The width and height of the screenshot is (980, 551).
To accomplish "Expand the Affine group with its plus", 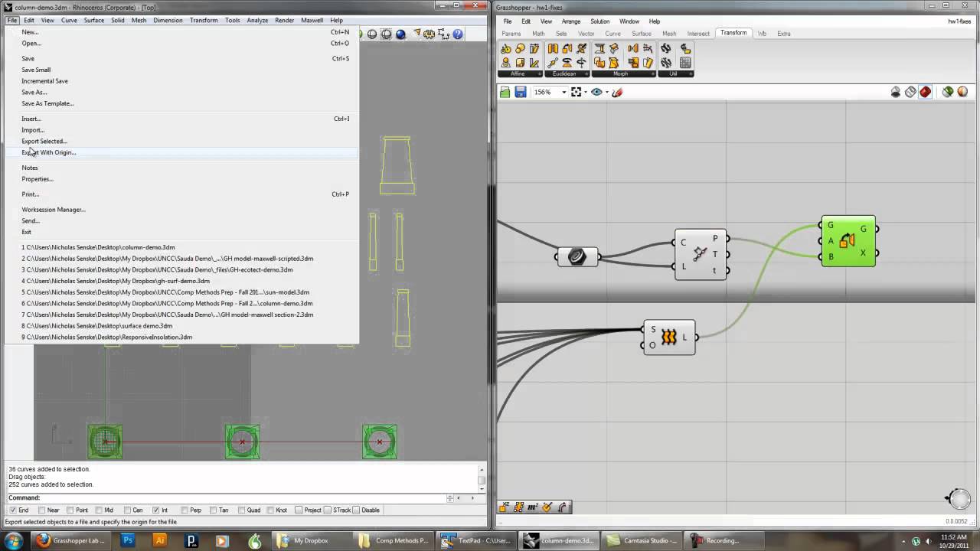I will [x=541, y=74].
